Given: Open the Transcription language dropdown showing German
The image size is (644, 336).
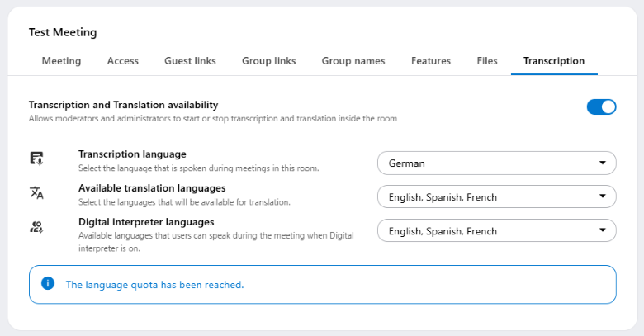Looking at the screenshot, I should click(x=496, y=163).
